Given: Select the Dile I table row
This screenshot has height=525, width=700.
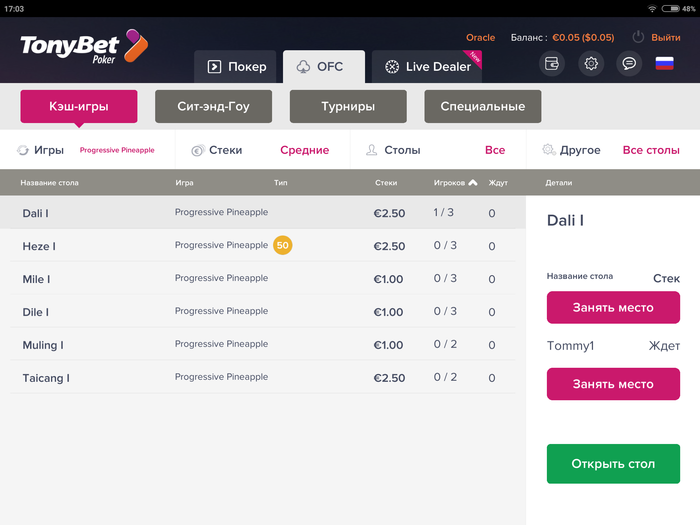Looking at the screenshot, I should (x=262, y=312).
